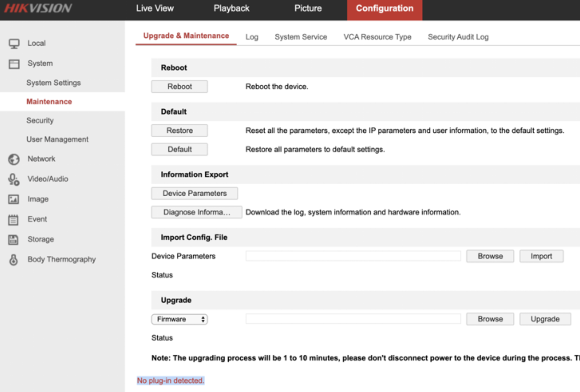Click the Device Parameters file path field
This screenshot has height=392, width=580.
[x=353, y=256]
